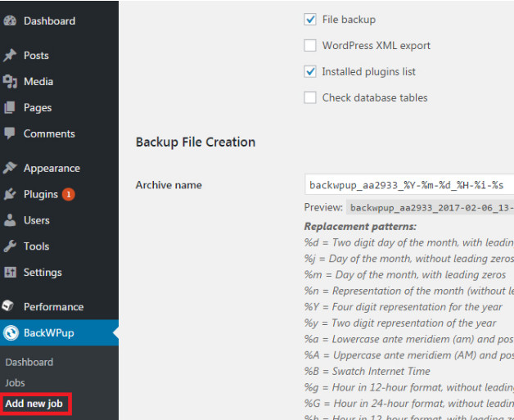Click the Plugins plug icon
Viewport: 514px width, 420px height.
click(x=10, y=194)
